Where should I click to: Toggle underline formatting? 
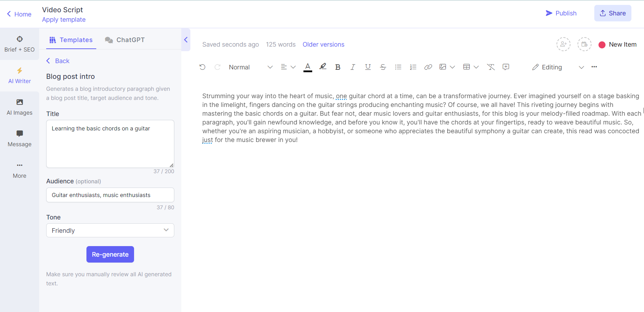368,67
